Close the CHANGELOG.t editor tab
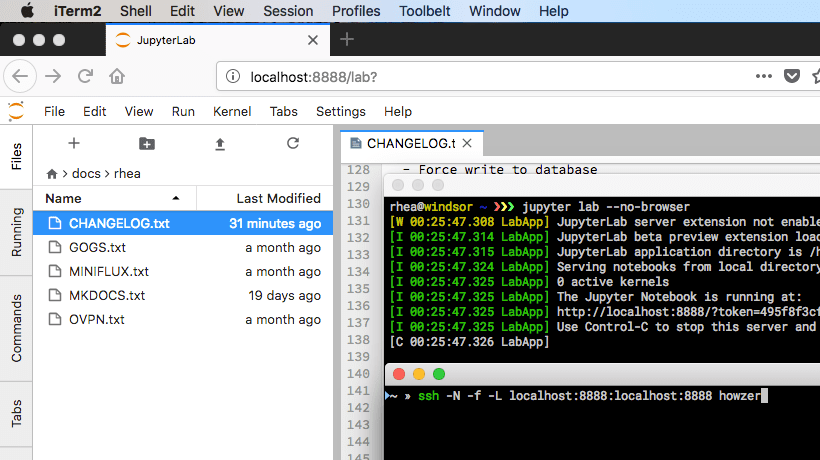Image resolution: width=820 pixels, height=460 pixels. point(467,143)
